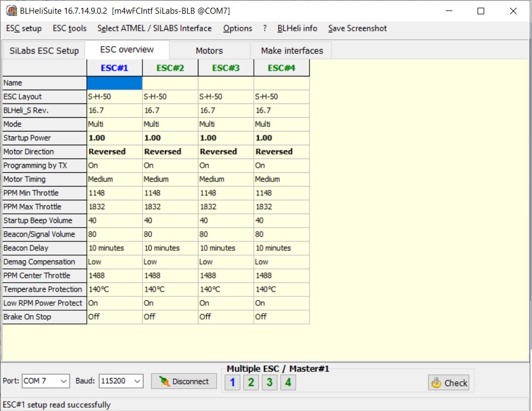Click the BLHeliSuite app icon in title bar
Viewport: 532px width, 411px height.
(12, 11)
